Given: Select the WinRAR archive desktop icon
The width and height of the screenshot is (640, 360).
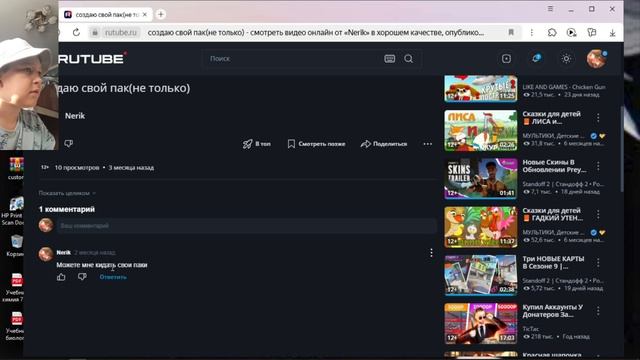Looking at the screenshot, I should pyautogui.click(x=16, y=168).
